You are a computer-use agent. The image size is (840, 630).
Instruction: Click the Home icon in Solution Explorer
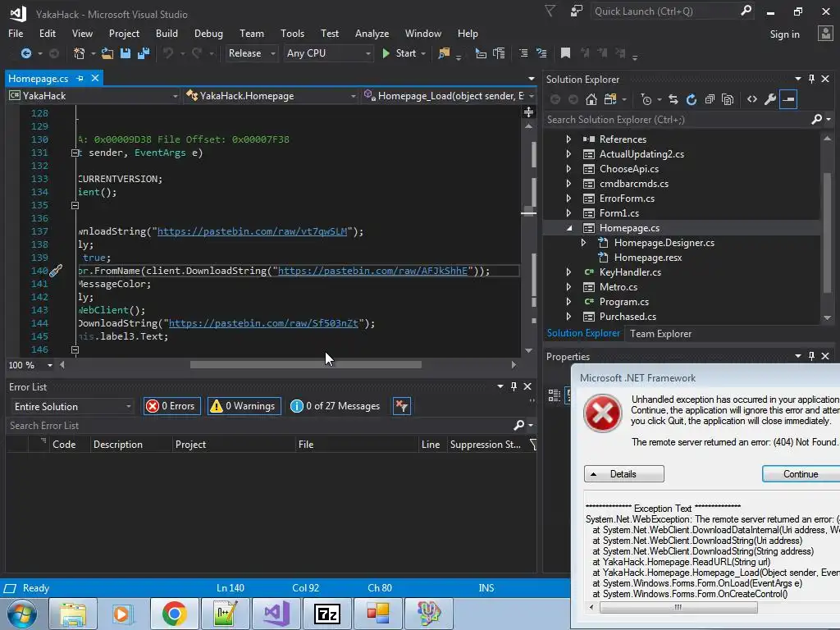591,99
